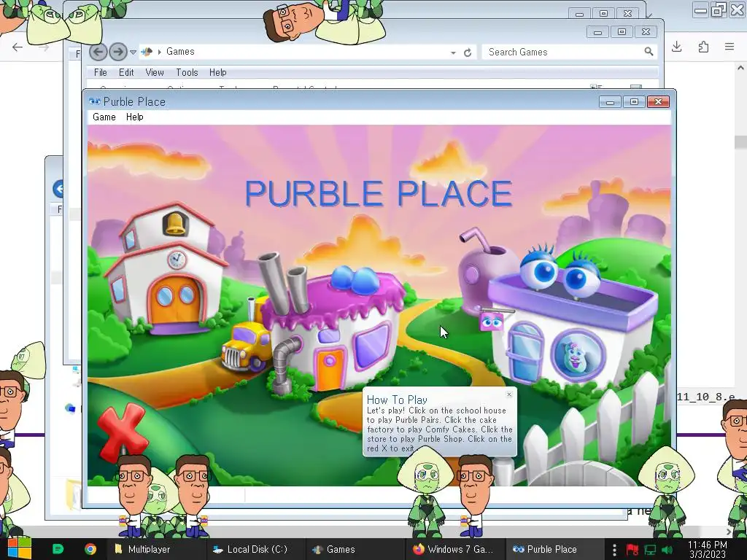
Task: Minimize the Purble Place window
Action: pos(610,101)
